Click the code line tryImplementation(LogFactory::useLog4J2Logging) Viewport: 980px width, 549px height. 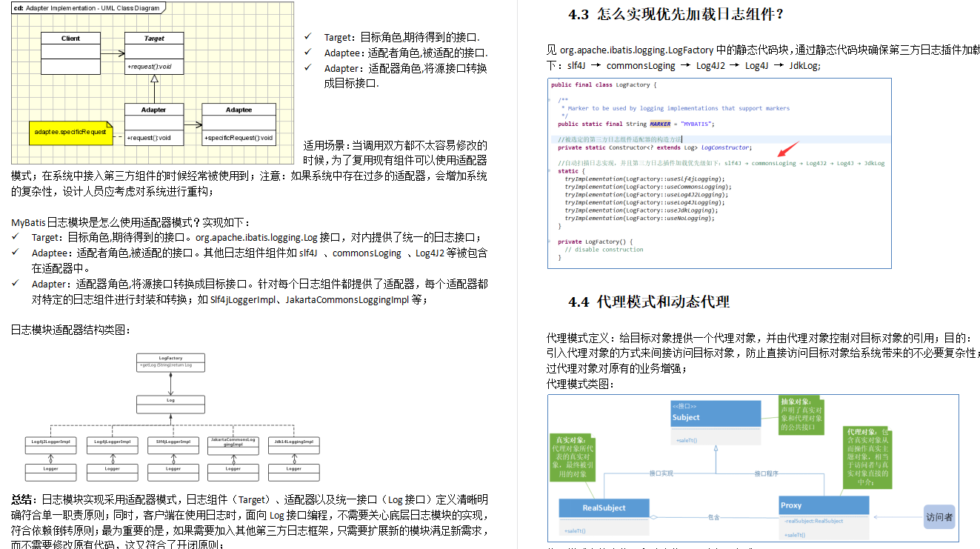(646, 194)
